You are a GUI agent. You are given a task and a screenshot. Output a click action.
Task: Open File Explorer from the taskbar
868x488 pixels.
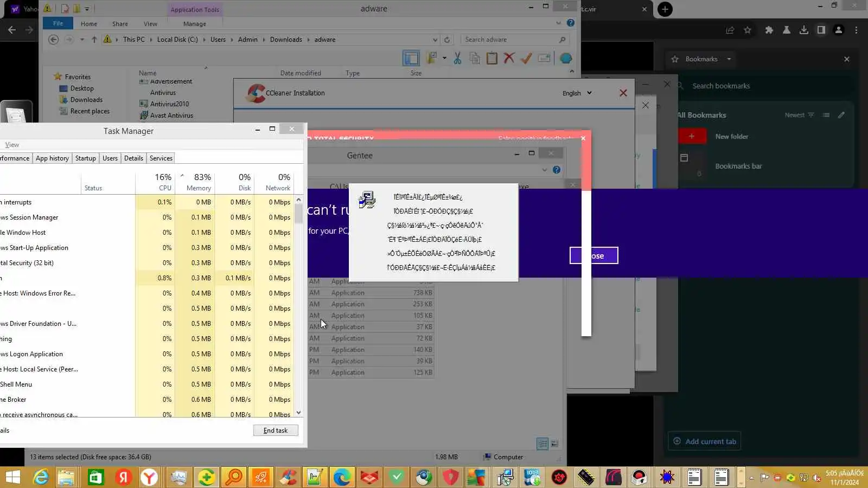pos(66,478)
